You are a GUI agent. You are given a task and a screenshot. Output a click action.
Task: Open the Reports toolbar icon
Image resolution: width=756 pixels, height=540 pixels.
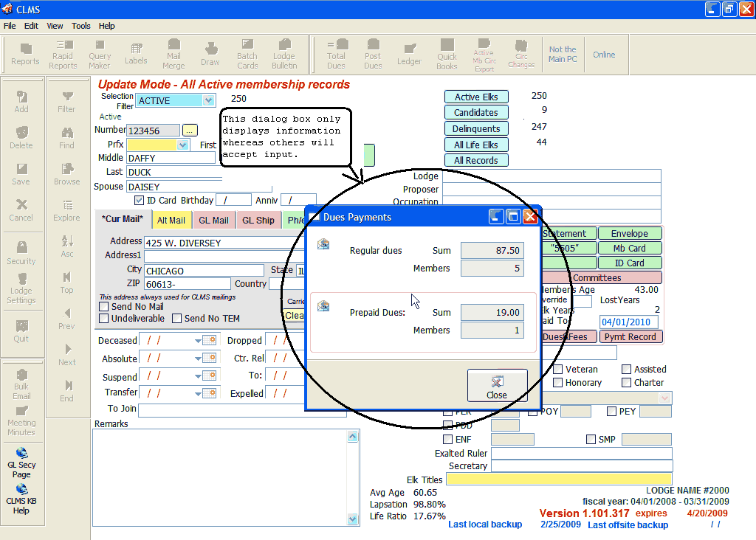tap(25, 54)
